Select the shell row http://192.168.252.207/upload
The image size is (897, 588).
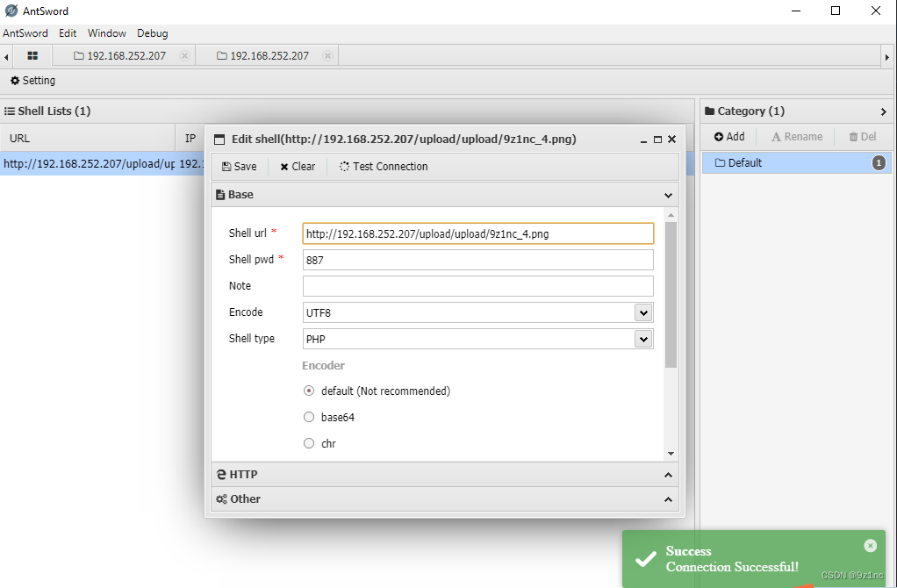[102, 163]
